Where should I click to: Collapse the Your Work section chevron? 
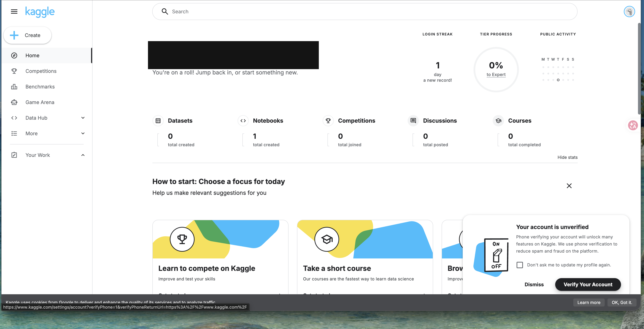[83, 155]
